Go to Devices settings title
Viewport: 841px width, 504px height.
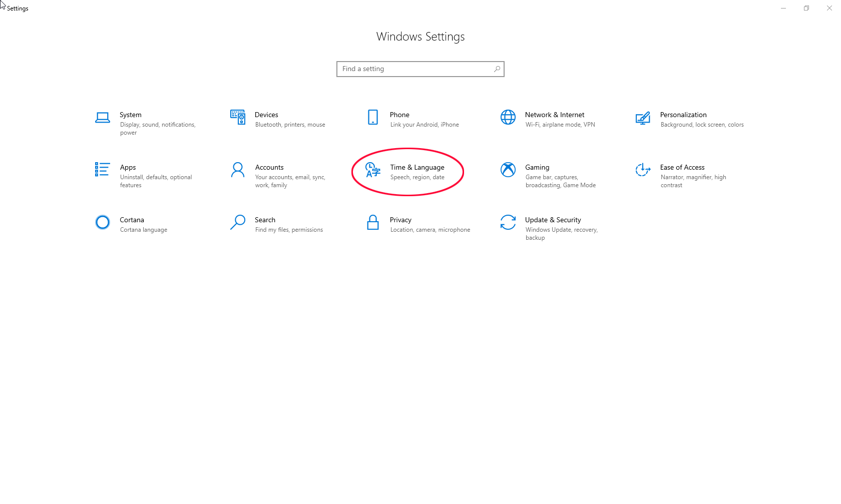point(266,115)
